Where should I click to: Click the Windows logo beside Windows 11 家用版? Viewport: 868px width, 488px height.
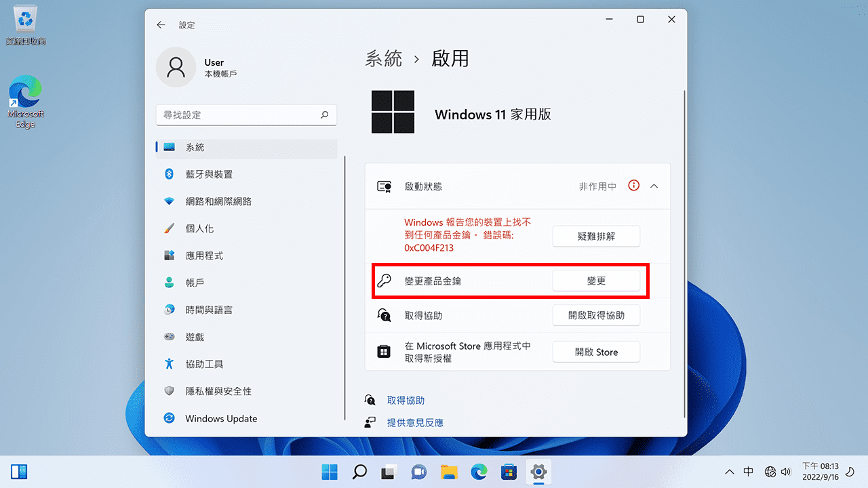pyautogui.click(x=393, y=112)
